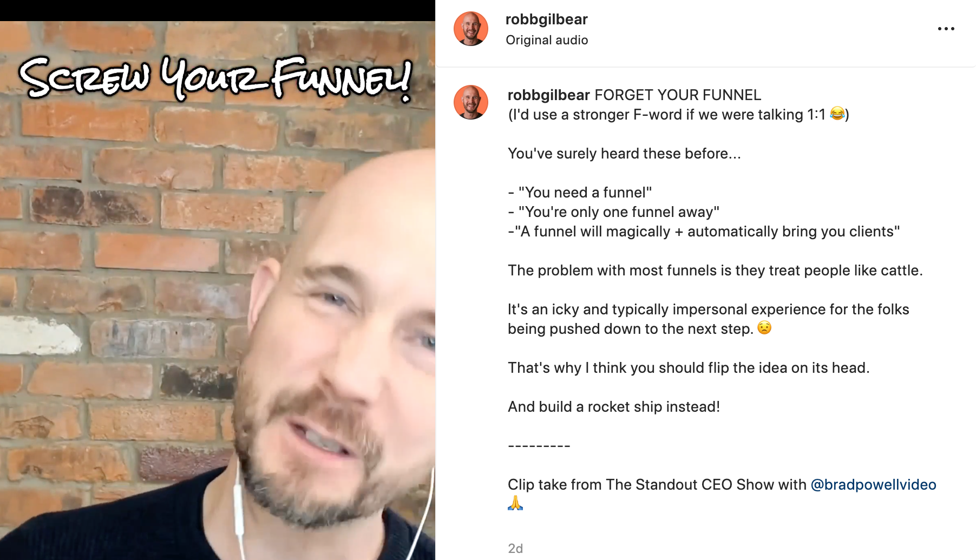Open the Original audio page link
The height and width of the screenshot is (560, 976).
coord(547,40)
